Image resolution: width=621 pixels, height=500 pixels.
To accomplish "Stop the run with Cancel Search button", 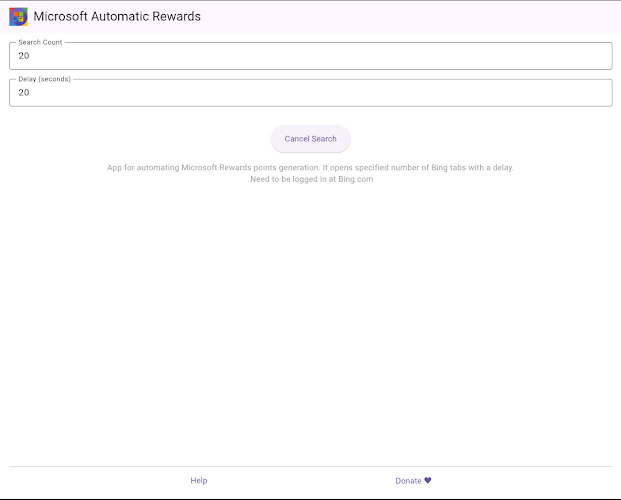I will [310, 139].
